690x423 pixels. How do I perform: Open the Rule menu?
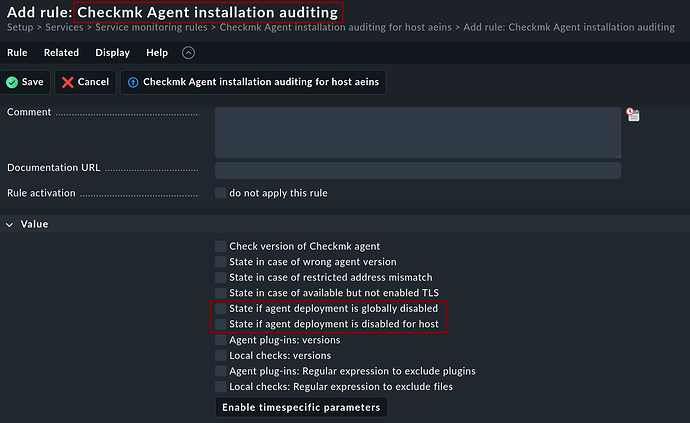pos(17,53)
